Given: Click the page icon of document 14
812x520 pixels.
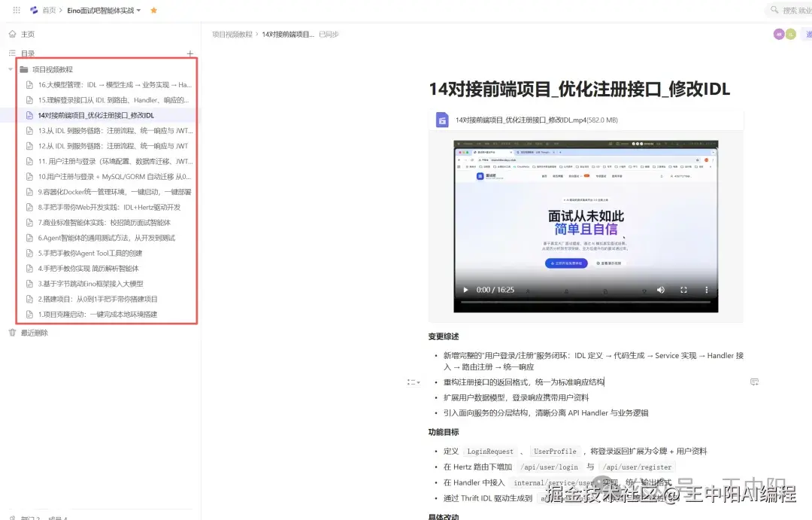Looking at the screenshot, I should click(29, 115).
